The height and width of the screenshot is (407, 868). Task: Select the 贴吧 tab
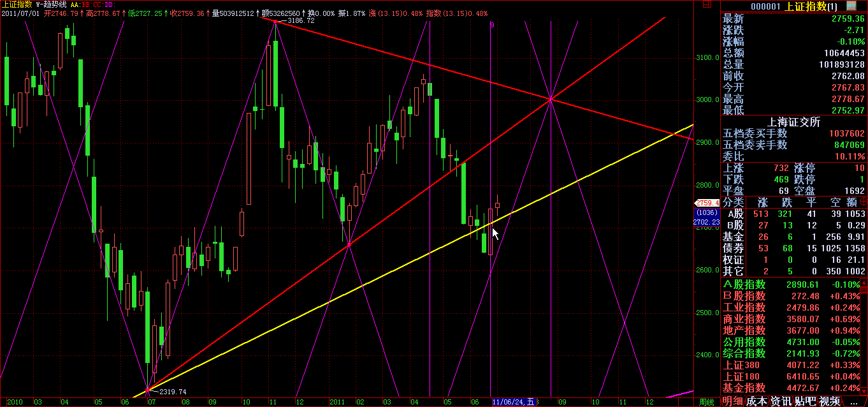[x=806, y=401]
